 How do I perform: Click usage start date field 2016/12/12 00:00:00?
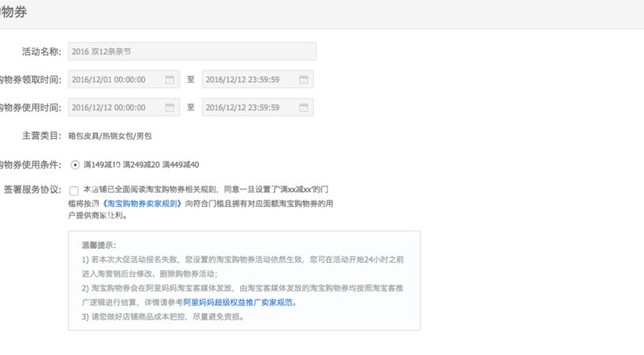click(x=116, y=108)
